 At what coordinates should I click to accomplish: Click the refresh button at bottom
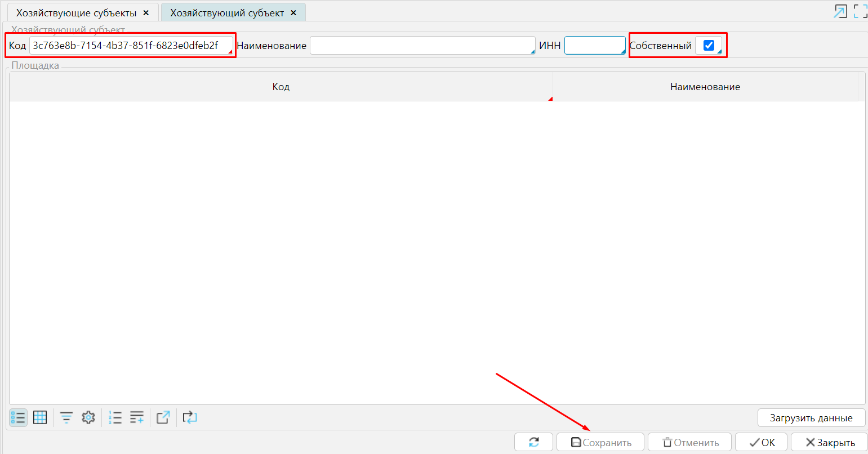[534, 442]
